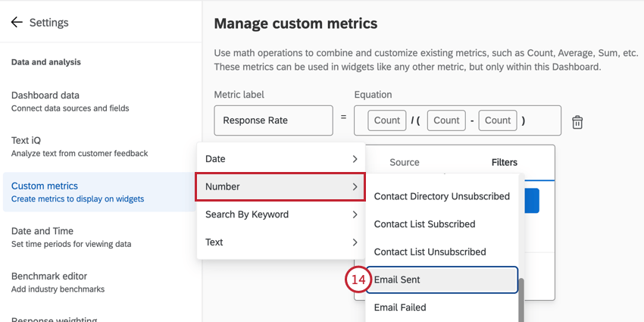Delete the Response Rate metric with trash icon
Viewport: 644px width, 322px height.
pyautogui.click(x=577, y=122)
